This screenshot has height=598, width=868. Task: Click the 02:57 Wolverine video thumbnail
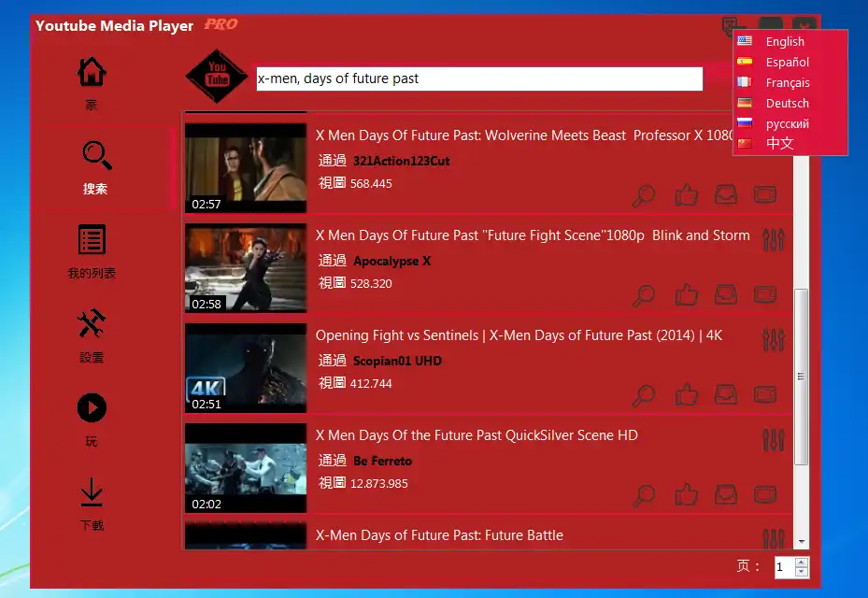[x=246, y=168]
